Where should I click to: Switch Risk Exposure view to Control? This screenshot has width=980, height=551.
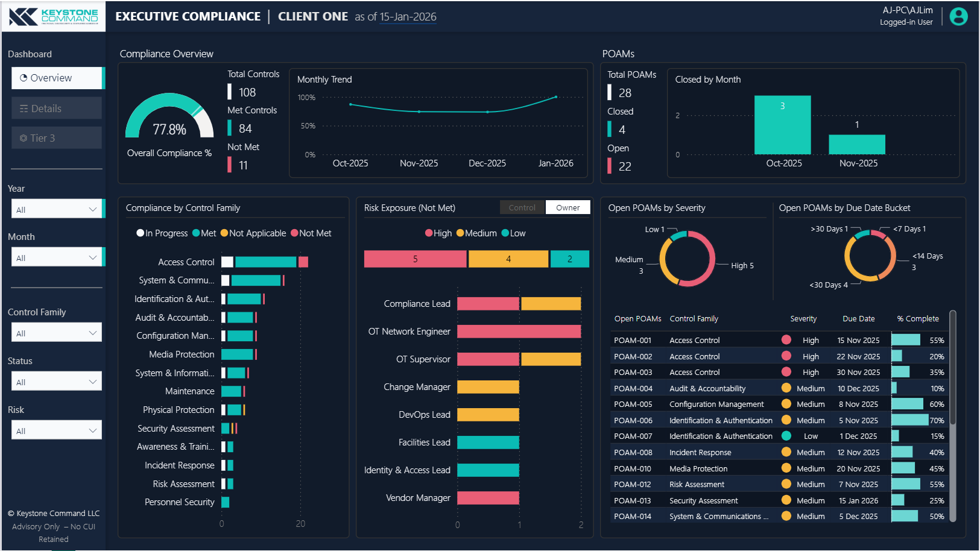coord(522,207)
